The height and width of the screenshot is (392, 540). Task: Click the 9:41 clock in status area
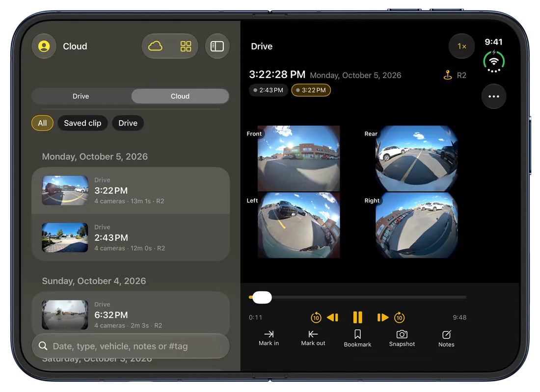coord(493,42)
